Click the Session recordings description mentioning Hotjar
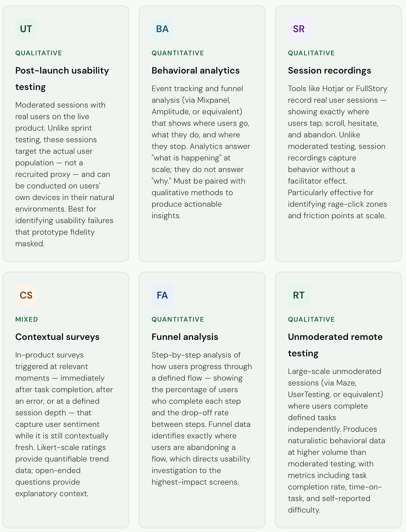The width and height of the screenshot is (406, 532). coord(338,152)
